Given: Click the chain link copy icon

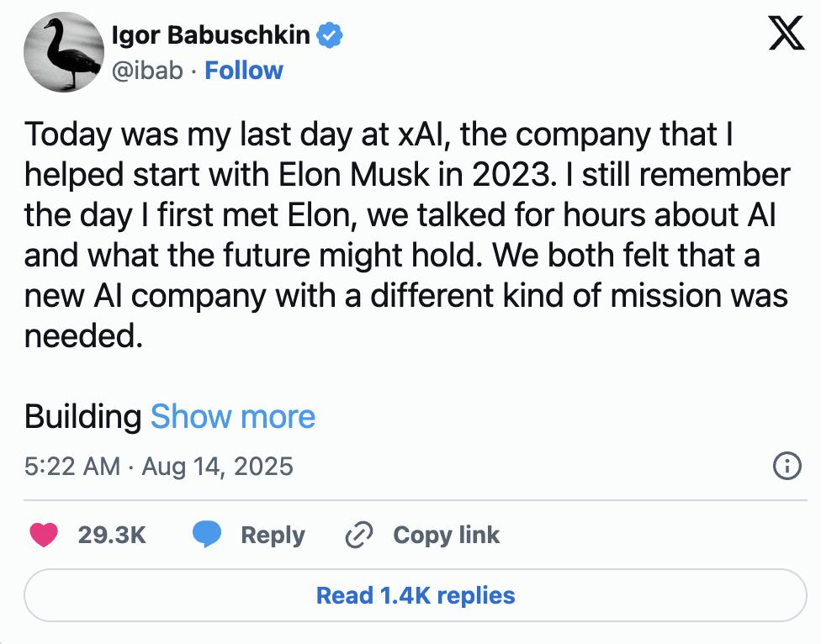Looking at the screenshot, I should (360, 535).
